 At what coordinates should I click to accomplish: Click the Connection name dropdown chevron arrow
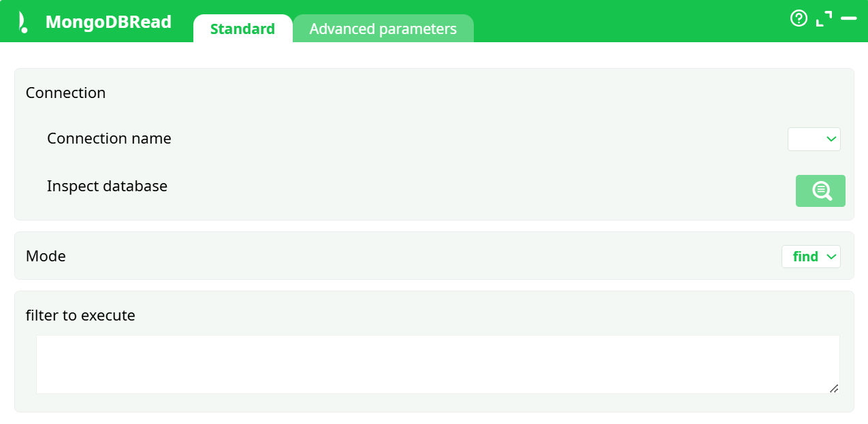[831, 139]
